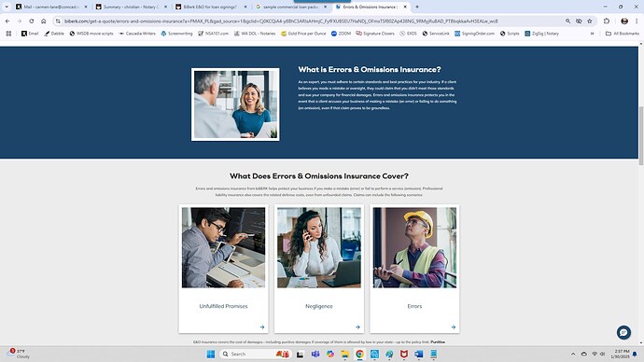The height and width of the screenshot is (362, 644).
Task: Open the extensions puzzle icon
Action: (x=607, y=21)
